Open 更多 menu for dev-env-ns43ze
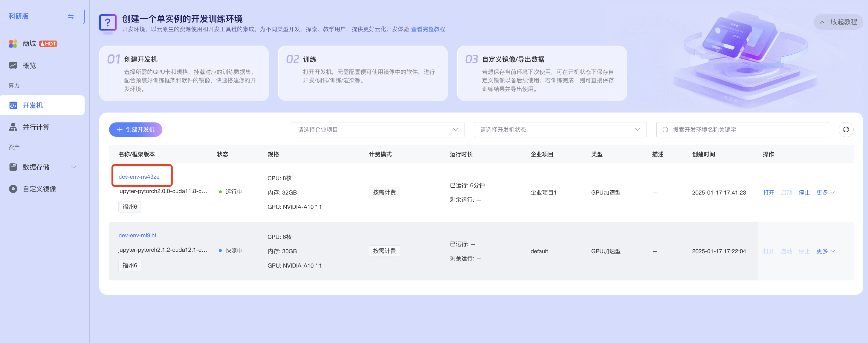The height and width of the screenshot is (343, 868). (x=825, y=192)
